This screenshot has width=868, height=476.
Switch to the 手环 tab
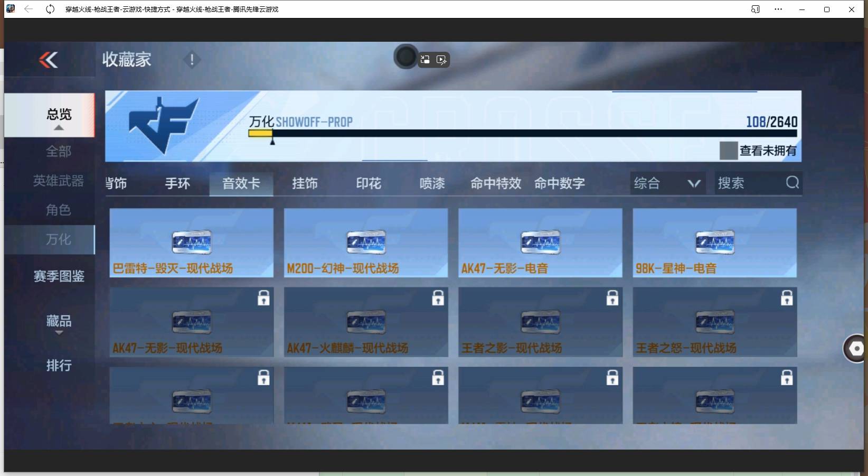pos(177,183)
